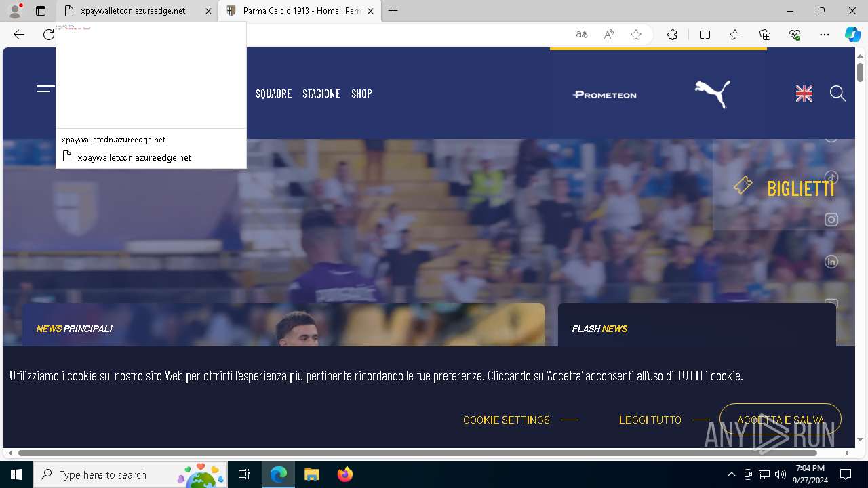Screen dimensions: 868x488
Task: Open the STAGIONE menu
Action: pyautogui.click(x=321, y=94)
